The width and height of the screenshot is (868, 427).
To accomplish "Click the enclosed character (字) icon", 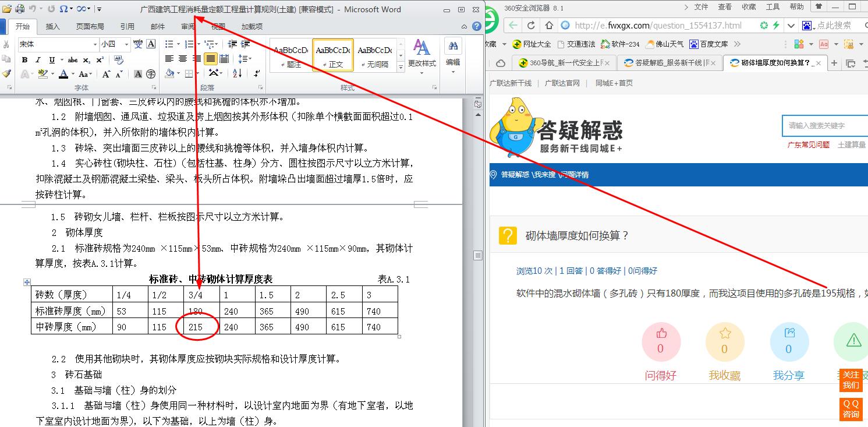I will point(151,74).
